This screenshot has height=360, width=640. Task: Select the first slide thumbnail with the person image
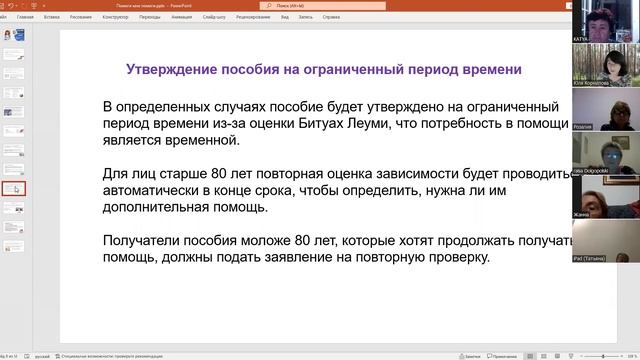14,35
